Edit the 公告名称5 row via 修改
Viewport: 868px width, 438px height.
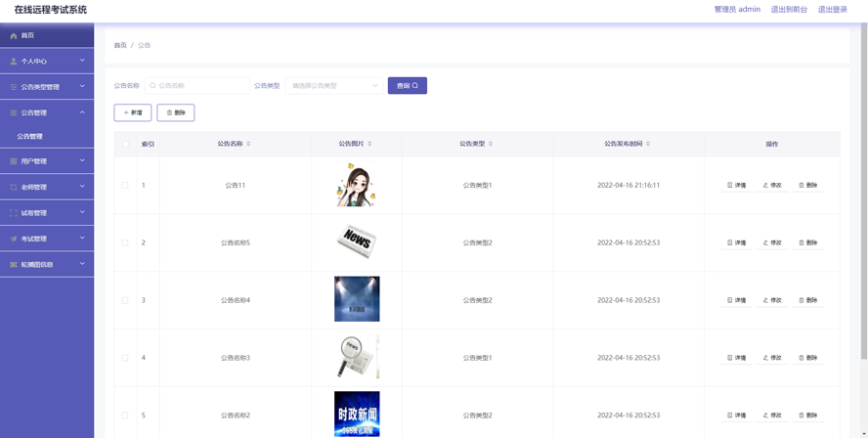tap(772, 242)
